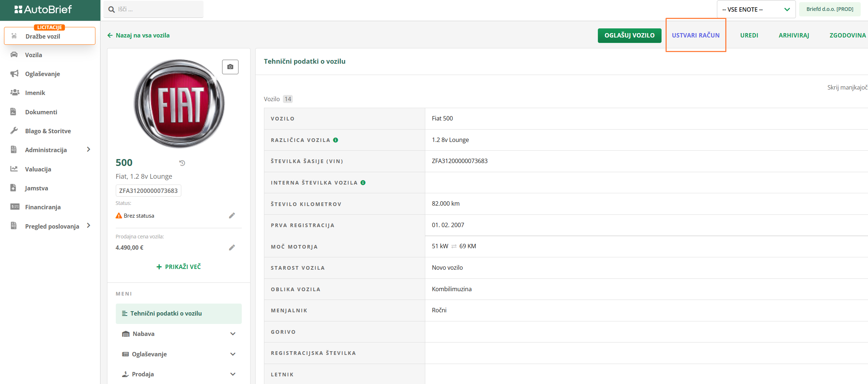Expand the Prodaja menu section
The width and height of the screenshot is (868, 384).
tap(233, 374)
